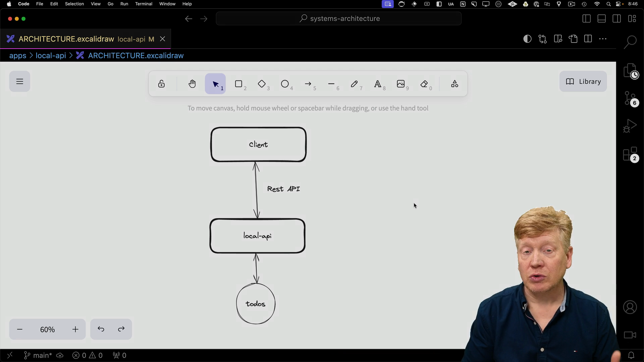Select the Arrow tool

click(308, 84)
